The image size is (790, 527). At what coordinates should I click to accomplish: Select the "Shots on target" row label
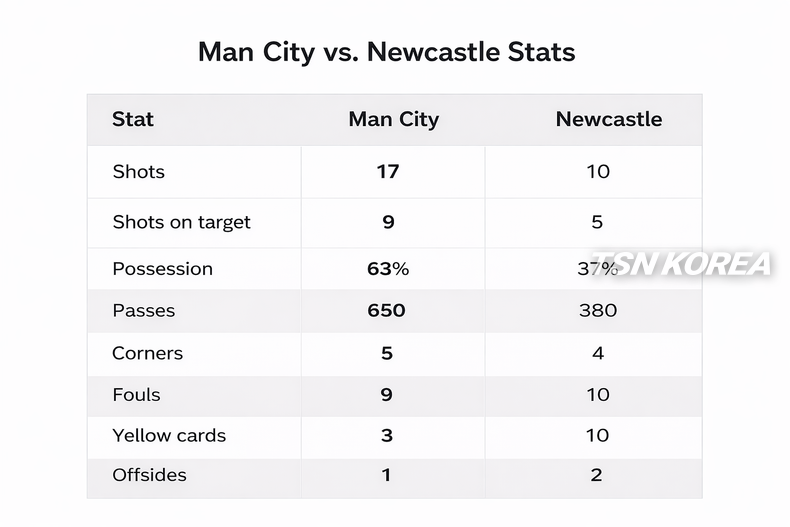pos(181,222)
